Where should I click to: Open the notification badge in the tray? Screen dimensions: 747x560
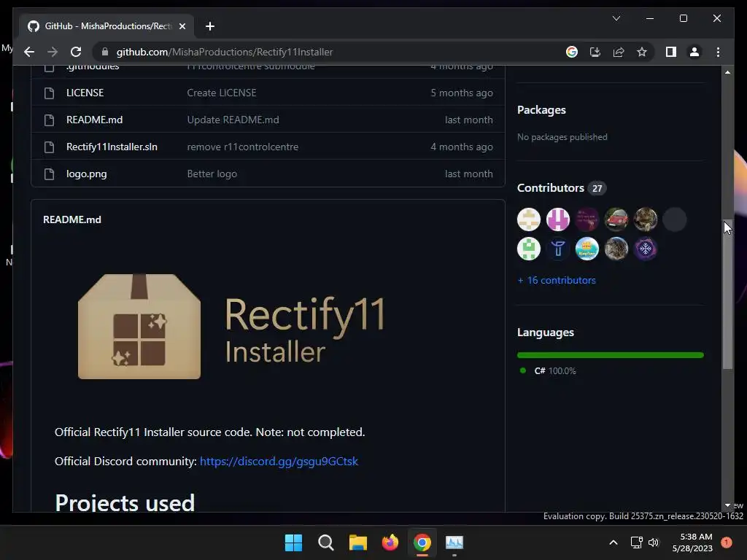[x=727, y=542]
